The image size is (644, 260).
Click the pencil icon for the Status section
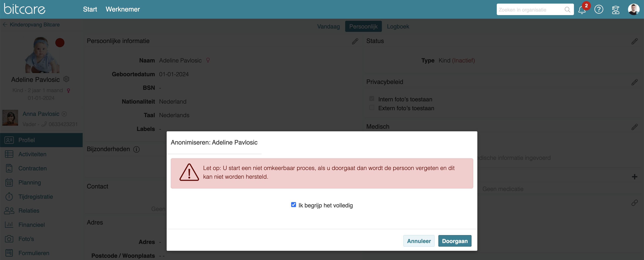[x=634, y=41]
